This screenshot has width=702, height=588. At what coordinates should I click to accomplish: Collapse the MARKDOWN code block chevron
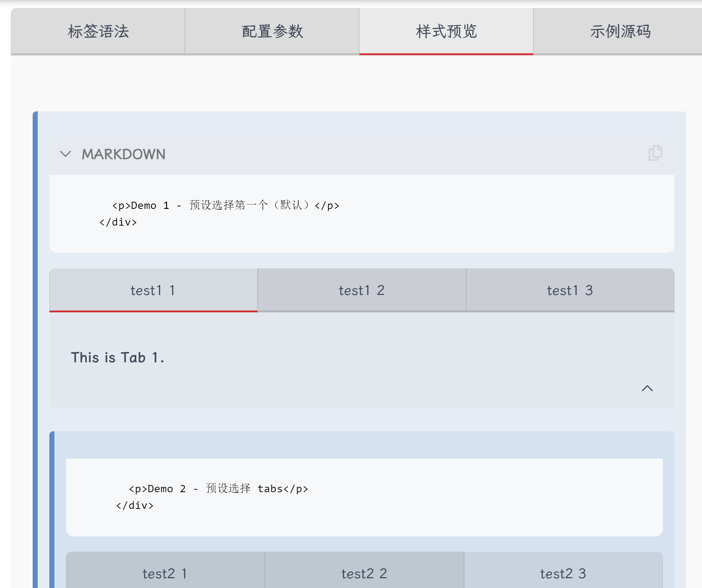tap(65, 154)
